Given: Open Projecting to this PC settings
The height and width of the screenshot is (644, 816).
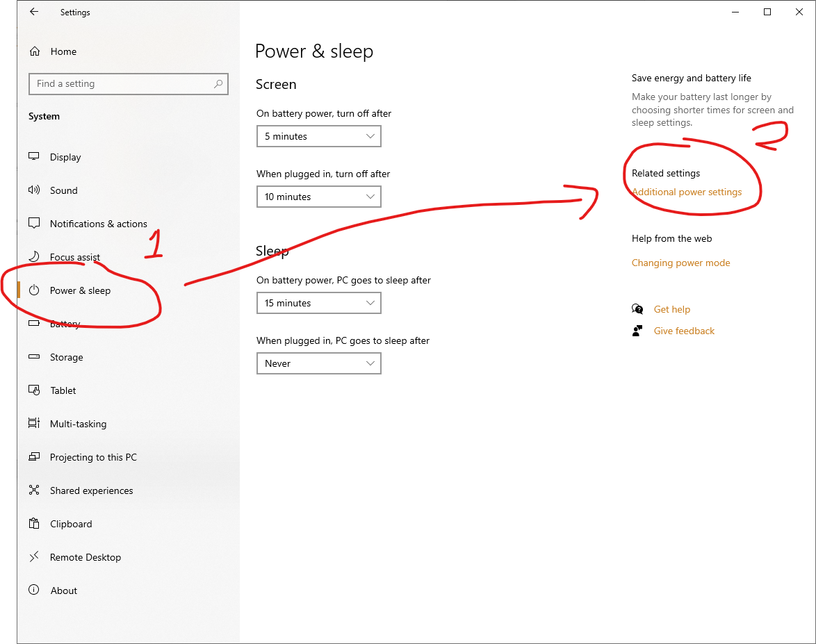Looking at the screenshot, I should tap(93, 457).
